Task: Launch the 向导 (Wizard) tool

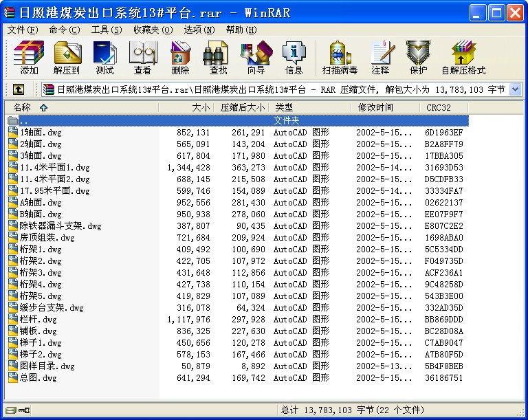Action: [256, 57]
